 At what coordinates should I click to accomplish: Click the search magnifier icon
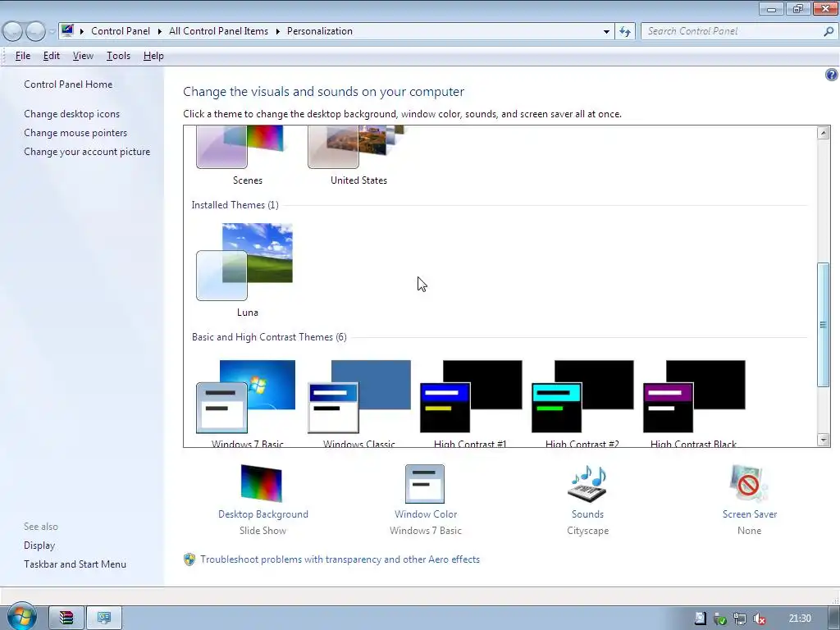(x=829, y=31)
